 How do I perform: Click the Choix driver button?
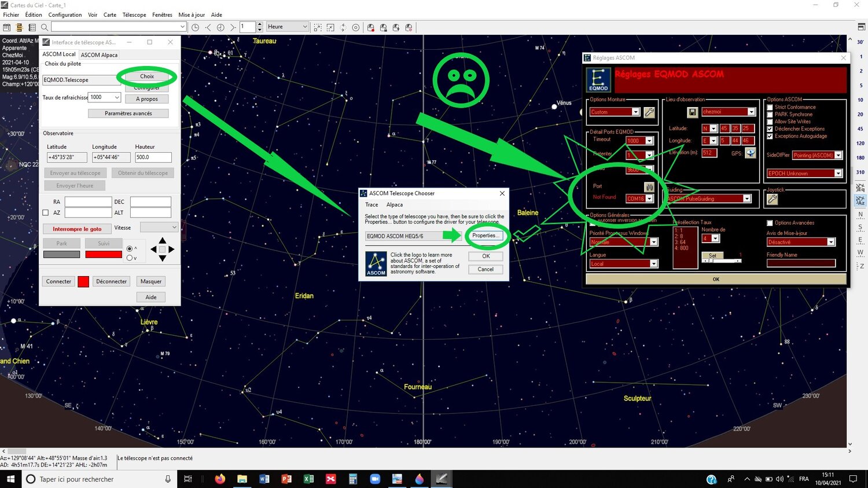tap(147, 76)
